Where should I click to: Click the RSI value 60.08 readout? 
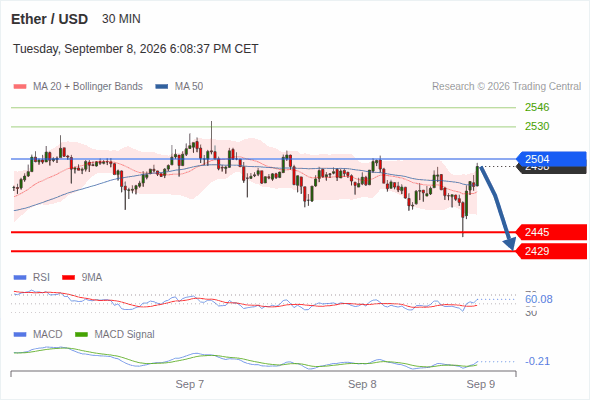pos(539,300)
